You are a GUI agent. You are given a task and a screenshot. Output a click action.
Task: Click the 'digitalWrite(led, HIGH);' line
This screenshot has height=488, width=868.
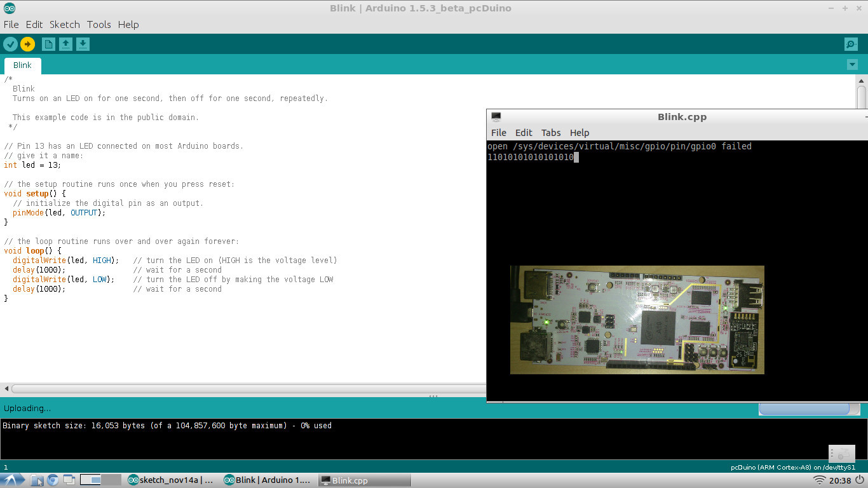(x=65, y=261)
